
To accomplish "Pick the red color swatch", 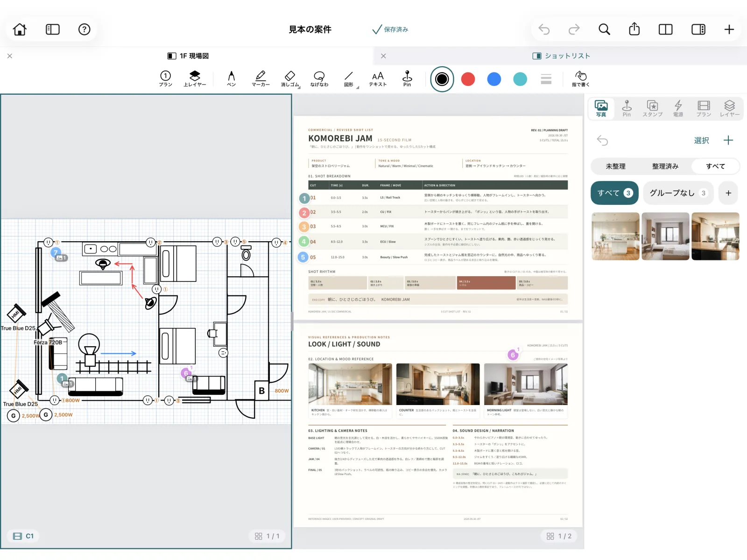I will click(468, 79).
